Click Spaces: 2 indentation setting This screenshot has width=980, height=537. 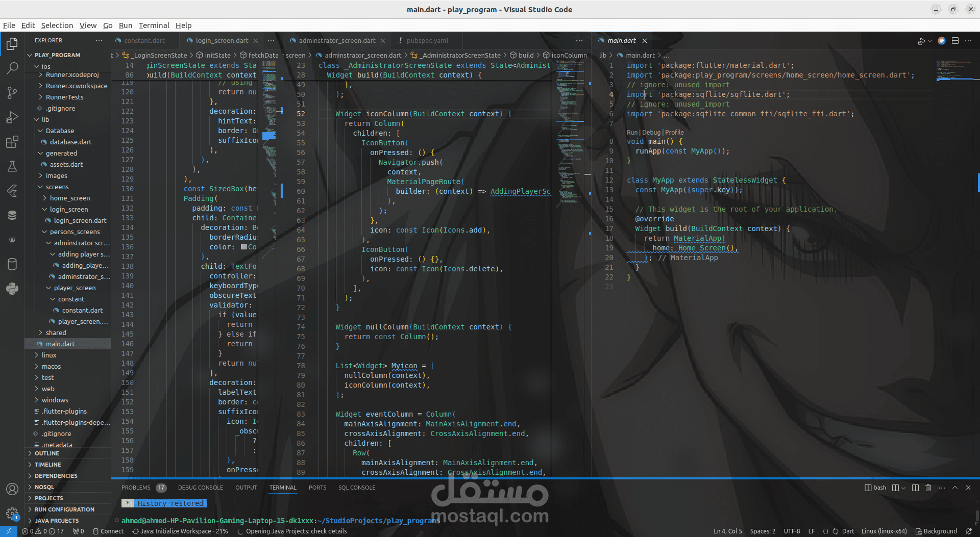point(763,531)
